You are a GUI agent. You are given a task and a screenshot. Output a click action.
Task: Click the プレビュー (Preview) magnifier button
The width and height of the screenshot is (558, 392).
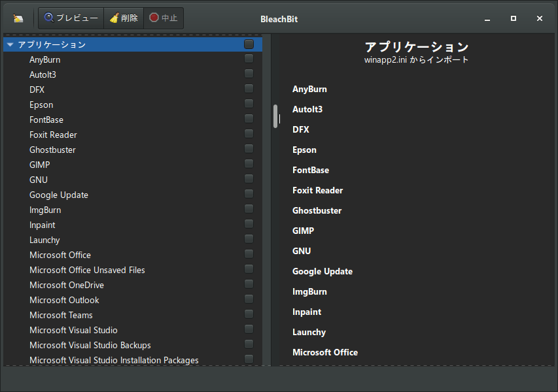pos(71,18)
